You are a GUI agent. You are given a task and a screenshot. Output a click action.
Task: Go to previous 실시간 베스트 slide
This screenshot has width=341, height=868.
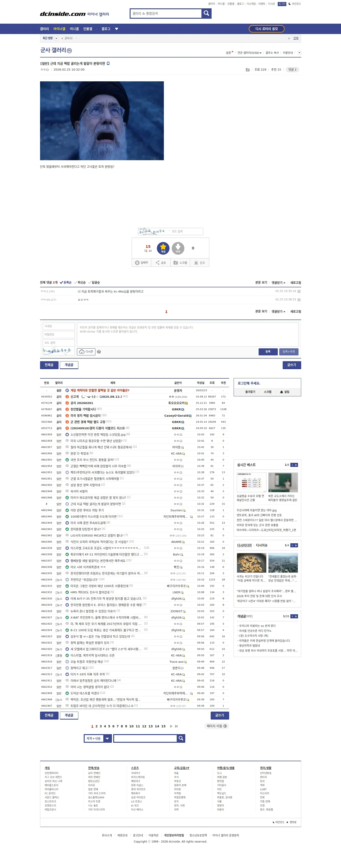coord(292,465)
